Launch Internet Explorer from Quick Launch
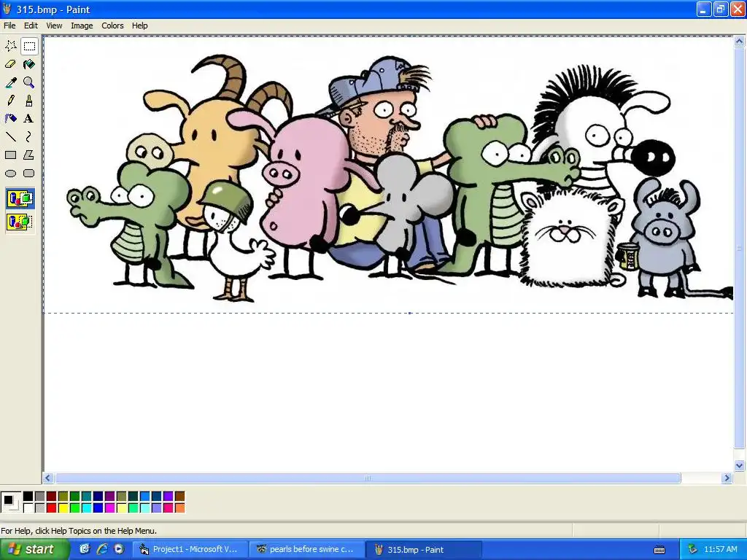Screen dimensions: 747x560 [x=102, y=550]
